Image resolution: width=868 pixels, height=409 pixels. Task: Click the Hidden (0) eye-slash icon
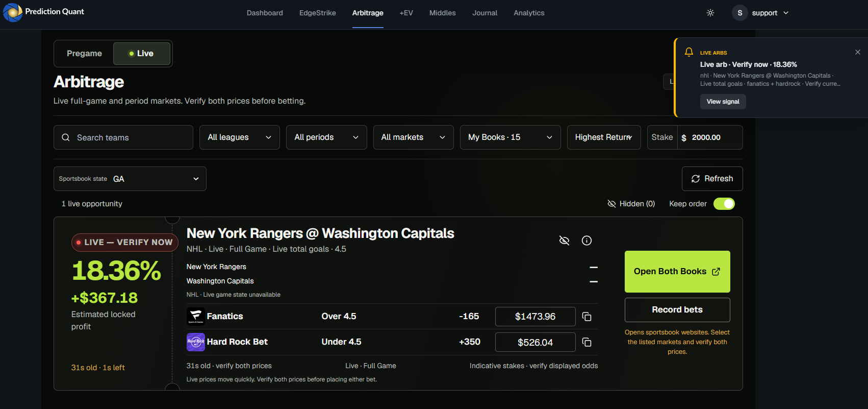(x=612, y=204)
